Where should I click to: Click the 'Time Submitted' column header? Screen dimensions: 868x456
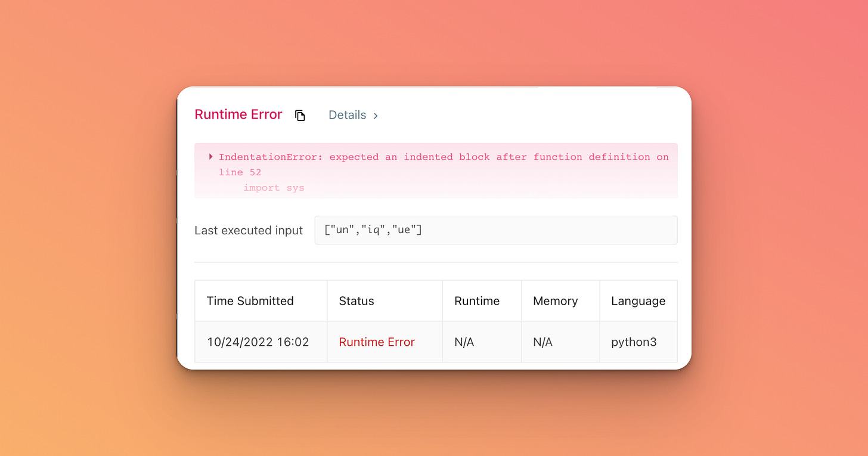click(261, 301)
